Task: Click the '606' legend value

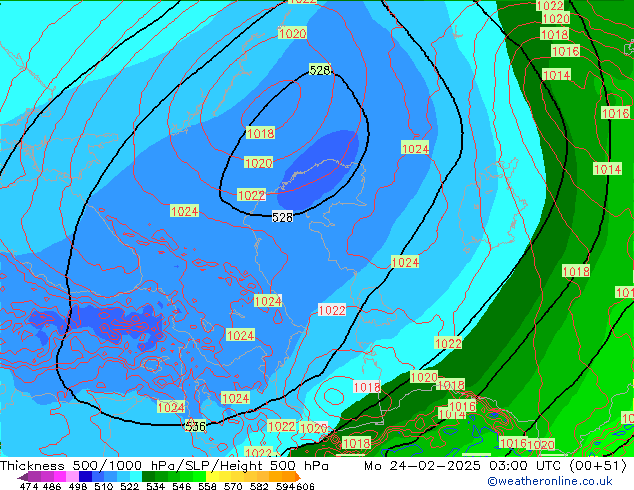Action: [305, 486]
